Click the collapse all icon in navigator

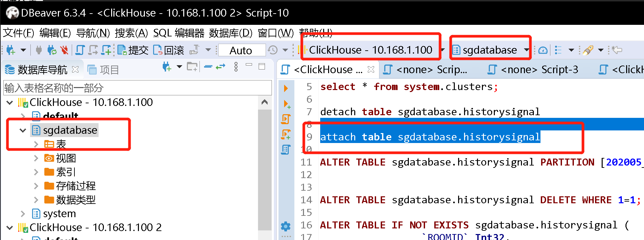click(208, 67)
